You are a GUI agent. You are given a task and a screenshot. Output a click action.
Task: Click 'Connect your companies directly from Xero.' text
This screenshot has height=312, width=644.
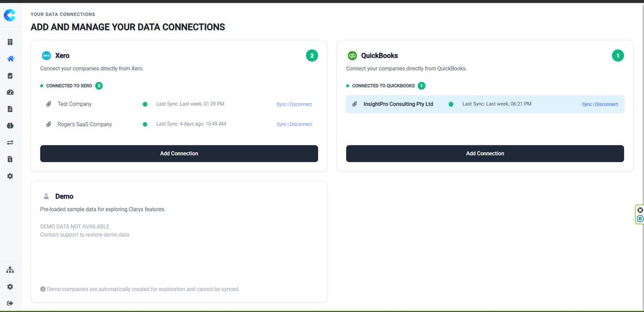click(92, 69)
